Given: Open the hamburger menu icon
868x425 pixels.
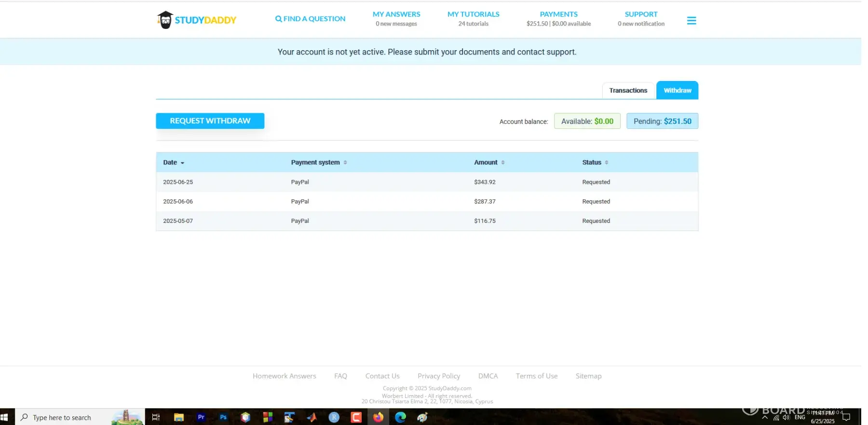Looking at the screenshot, I should click(x=691, y=21).
